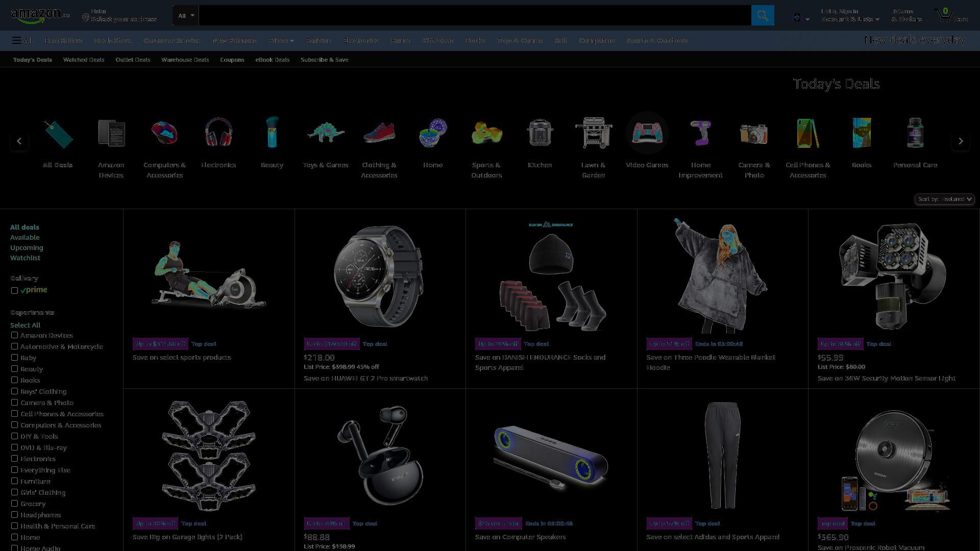Check the Camera & Photo checkbox
The width and height of the screenshot is (980, 551).
14,403
